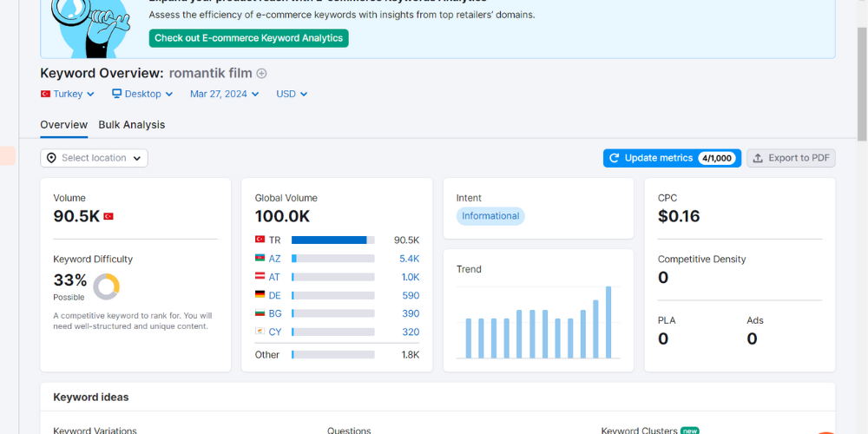
Task: Open the Select location dropdown
Action: [94, 158]
